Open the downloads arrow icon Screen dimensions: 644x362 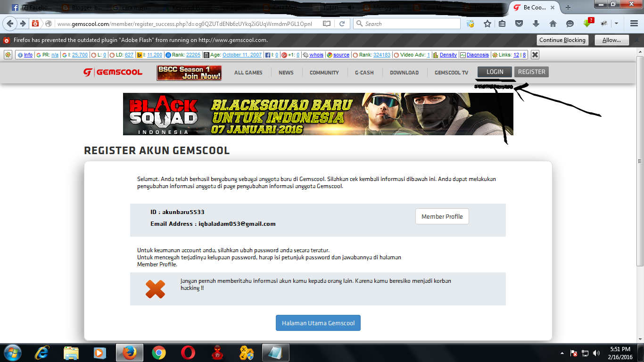pyautogui.click(x=536, y=24)
